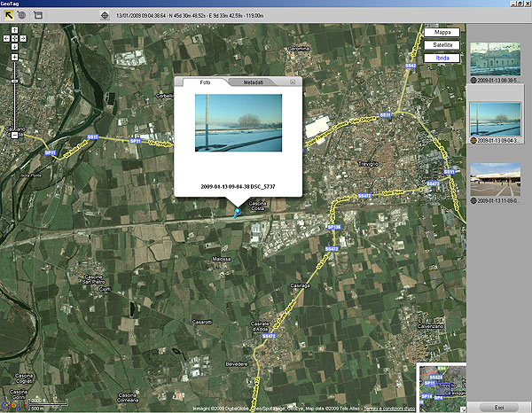This screenshot has height=413, width=532.
Task: Zoom out with the minus button
Action: point(14,135)
